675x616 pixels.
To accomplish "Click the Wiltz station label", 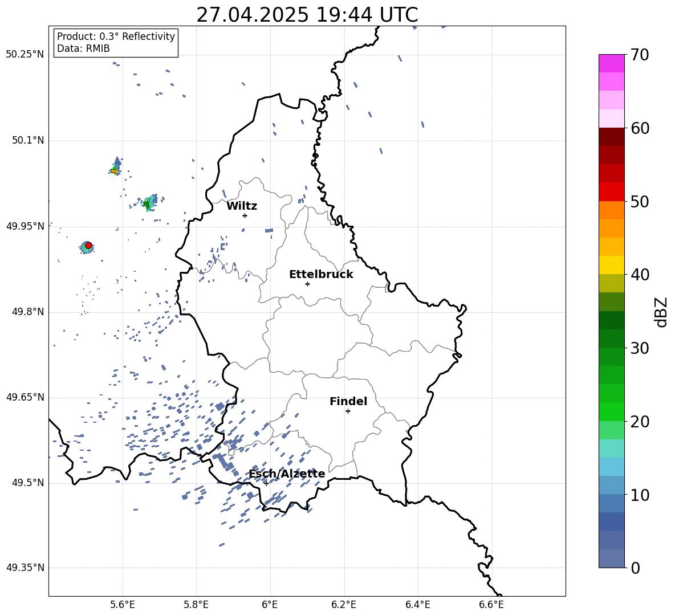I will click(x=242, y=206).
